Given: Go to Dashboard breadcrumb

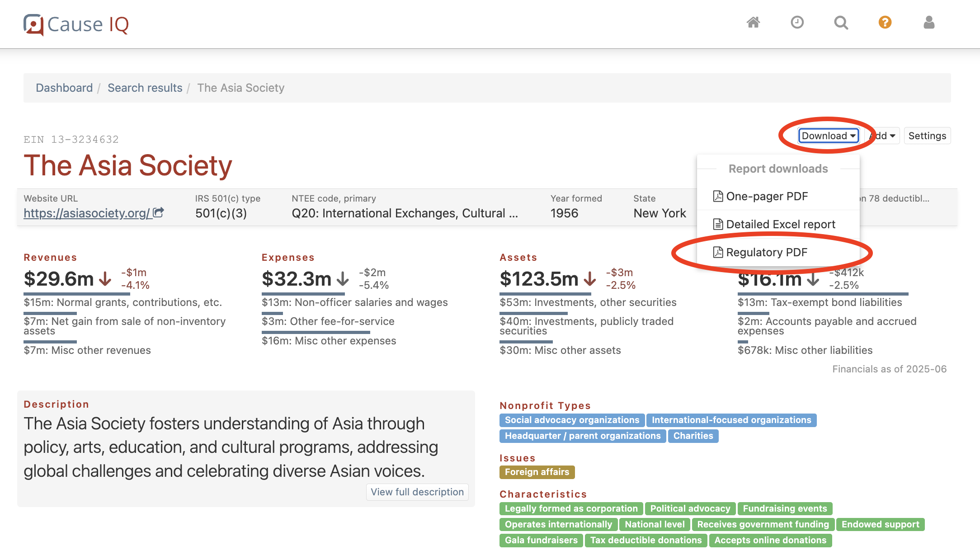Looking at the screenshot, I should [x=64, y=88].
